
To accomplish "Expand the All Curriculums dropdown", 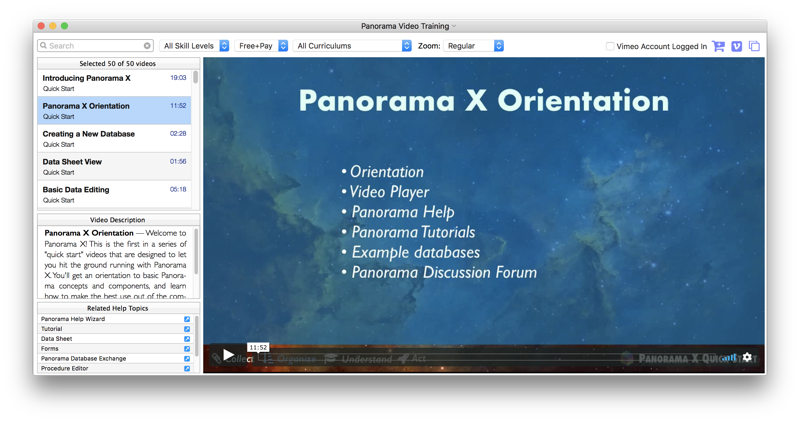I will [x=352, y=46].
